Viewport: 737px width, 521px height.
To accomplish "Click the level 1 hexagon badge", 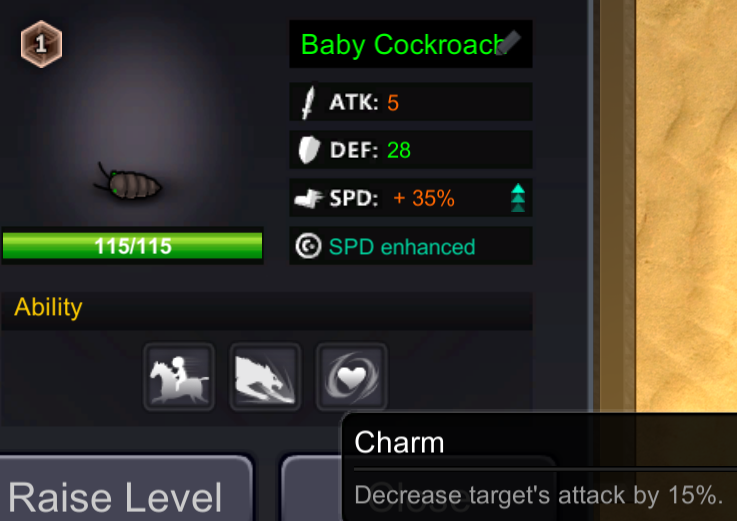I will tap(41, 44).
